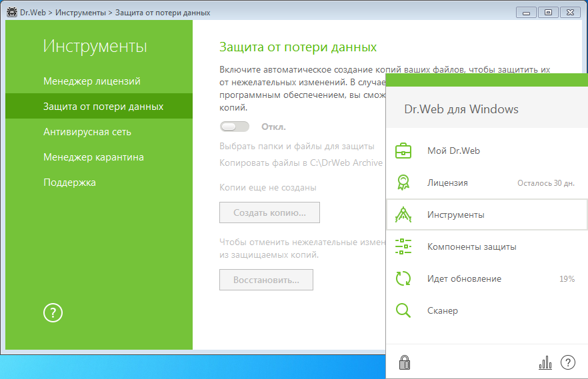Open Лицензия entry in popup
This screenshot has width=588, height=379.
click(487, 183)
